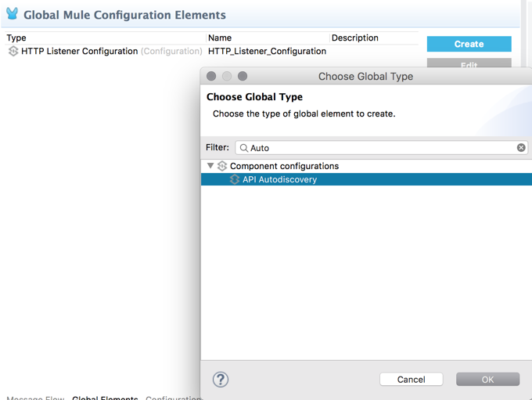Select API Autodiscovery in the list

click(x=279, y=180)
